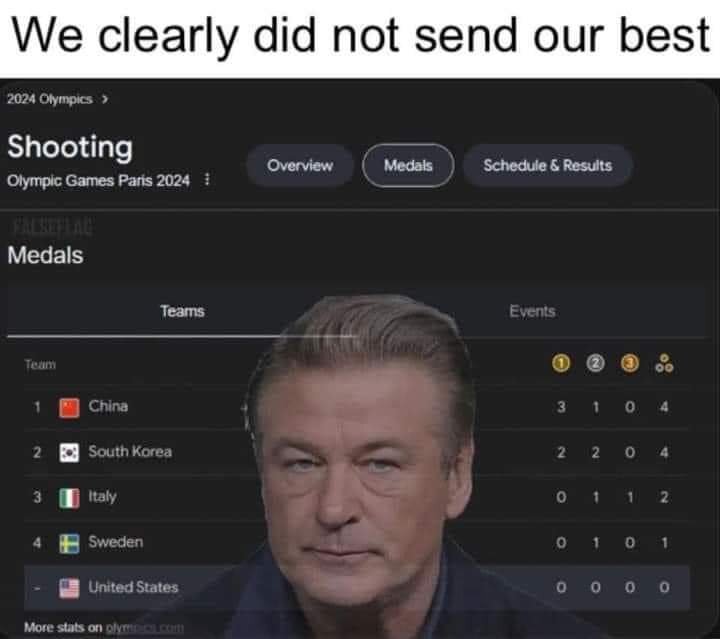The image size is (720, 639).
Task: Switch to the Teams tab
Action: pyautogui.click(x=182, y=312)
